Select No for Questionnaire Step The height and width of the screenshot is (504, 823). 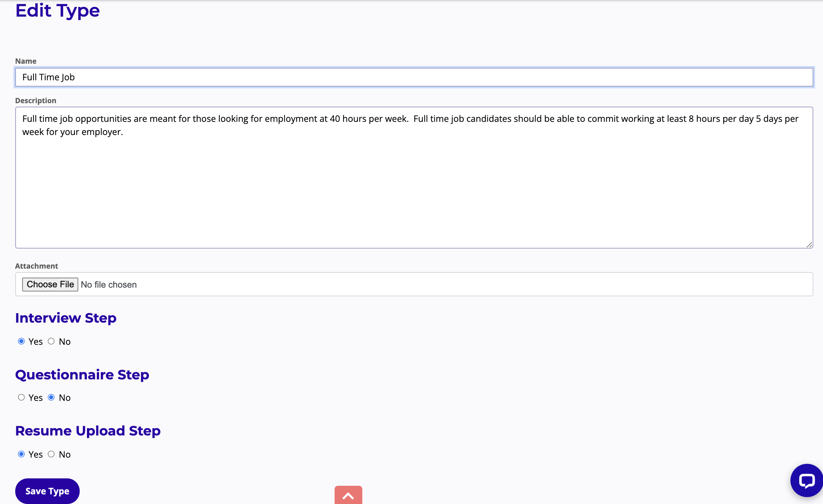(x=51, y=397)
